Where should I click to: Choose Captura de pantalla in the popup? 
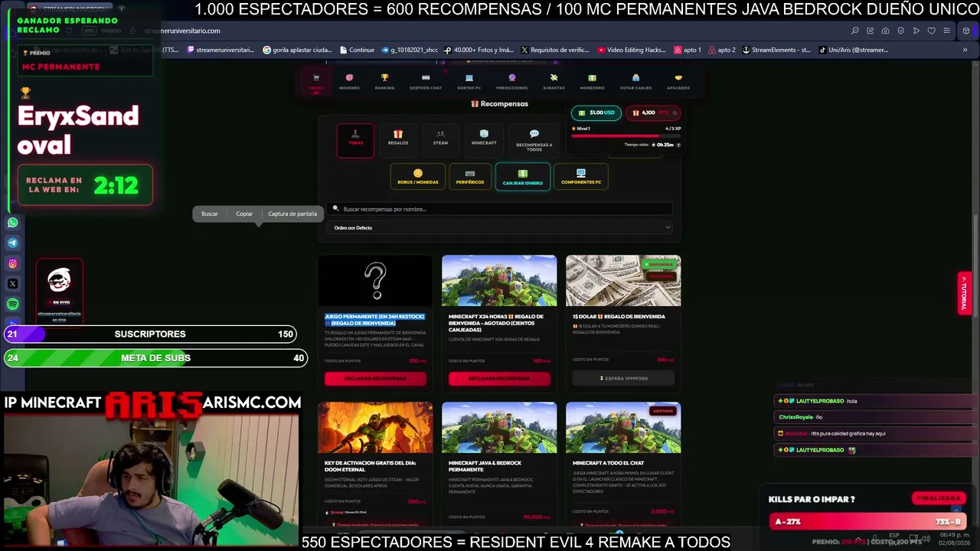tap(292, 214)
